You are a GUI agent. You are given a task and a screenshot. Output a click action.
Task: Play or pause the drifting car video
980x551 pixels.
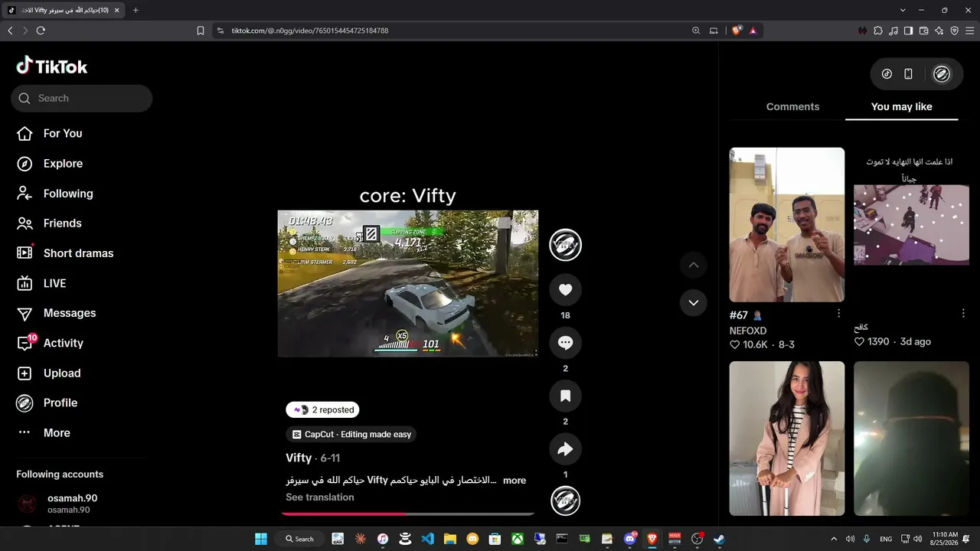pyautogui.click(x=408, y=284)
